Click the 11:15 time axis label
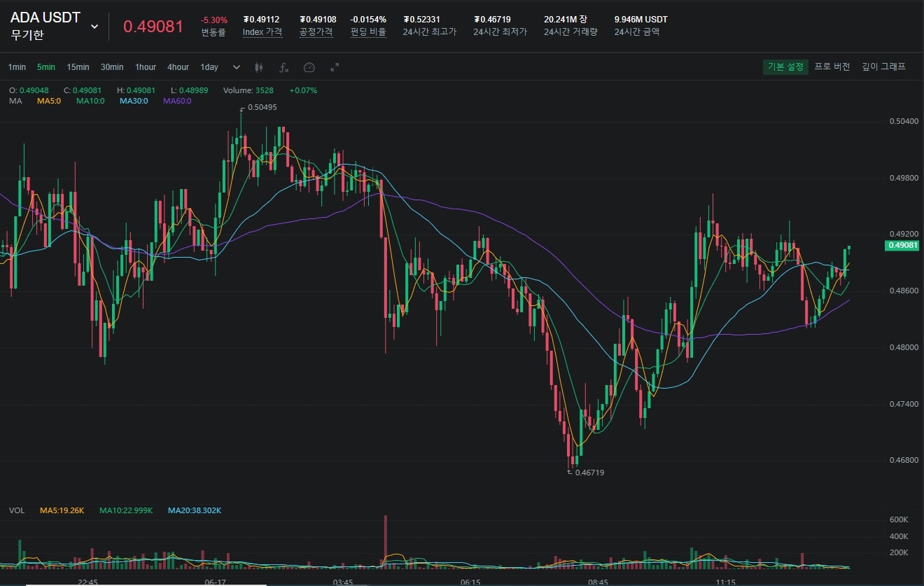 tap(726, 582)
